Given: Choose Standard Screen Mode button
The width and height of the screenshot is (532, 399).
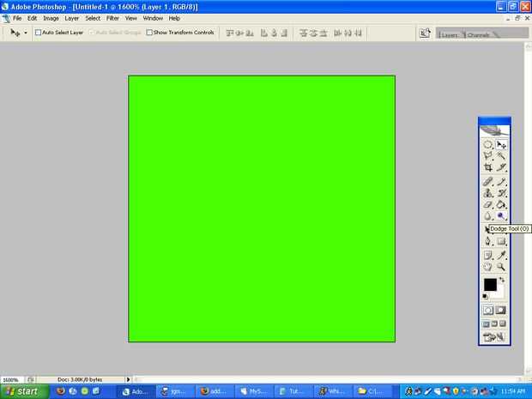Looking at the screenshot, I should (487, 324).
